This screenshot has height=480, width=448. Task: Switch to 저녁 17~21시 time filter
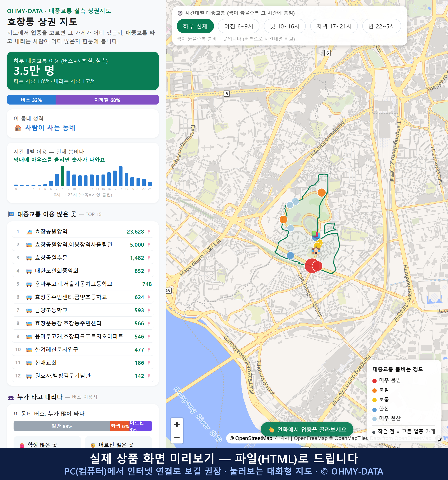[x=334, y=26]
